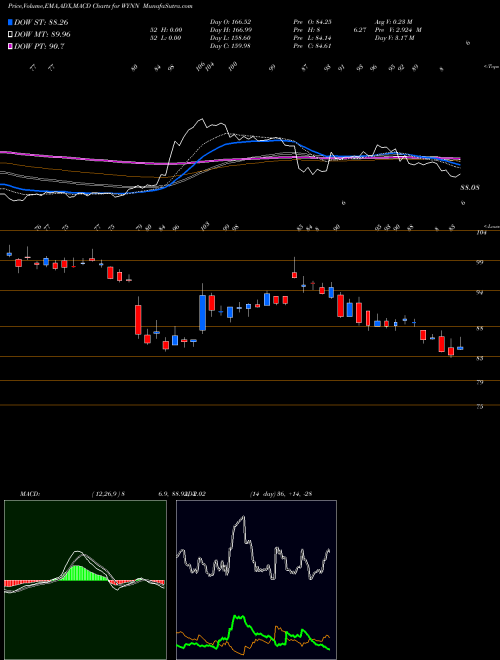
Task: Click the '(14 day) 36, +14, -28' ADX text
Action: pyautogui.click(x=281, y=494)
